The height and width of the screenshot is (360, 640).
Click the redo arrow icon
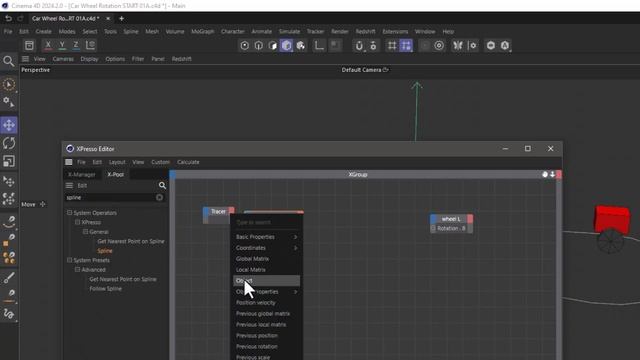click(x=20, y=18)
